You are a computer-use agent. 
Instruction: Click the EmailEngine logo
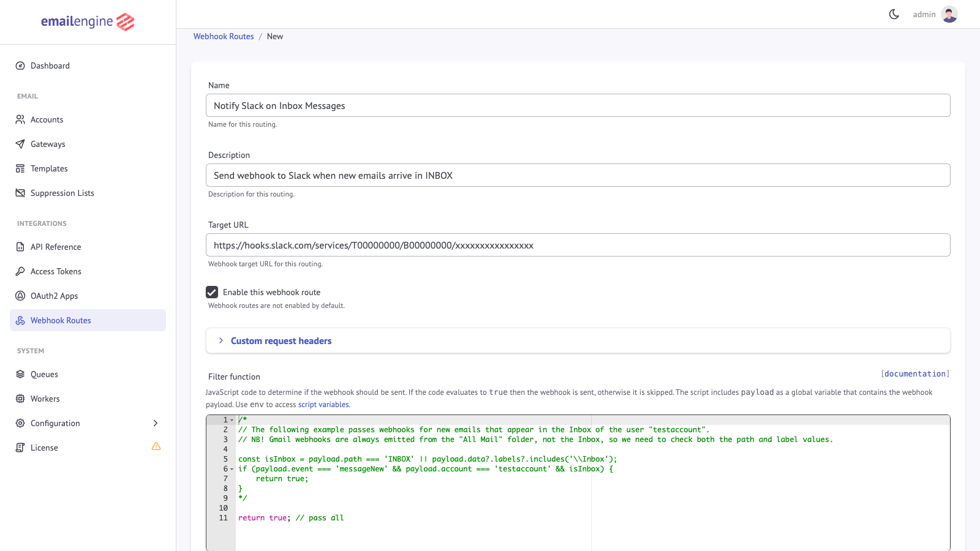click(88, 21)
